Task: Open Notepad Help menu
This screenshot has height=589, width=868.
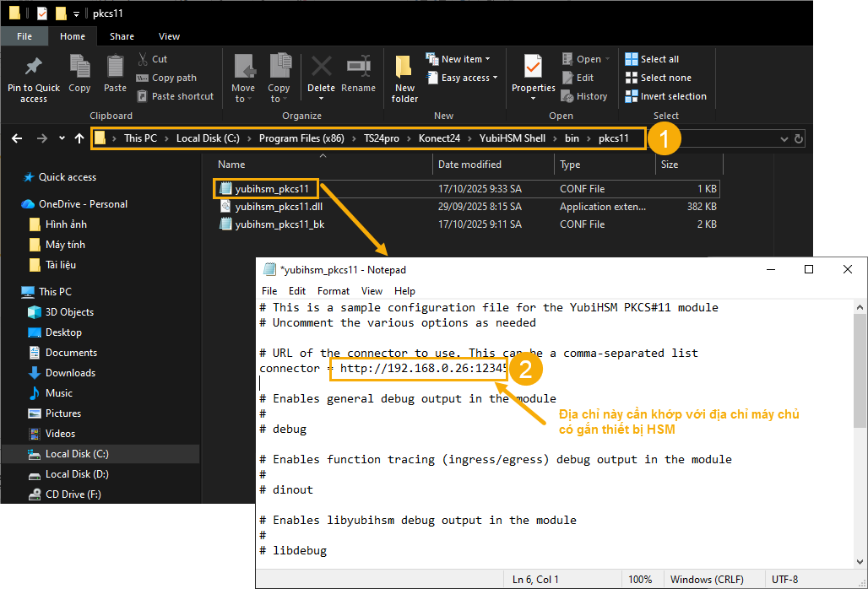Action: (404, 291)
